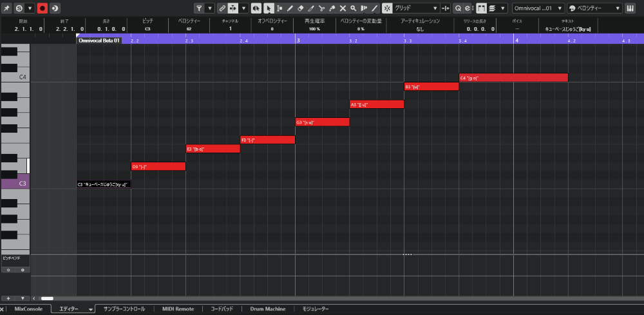
Task: Click the horizontal scrollbar thumb
Action: coord(47,299)
